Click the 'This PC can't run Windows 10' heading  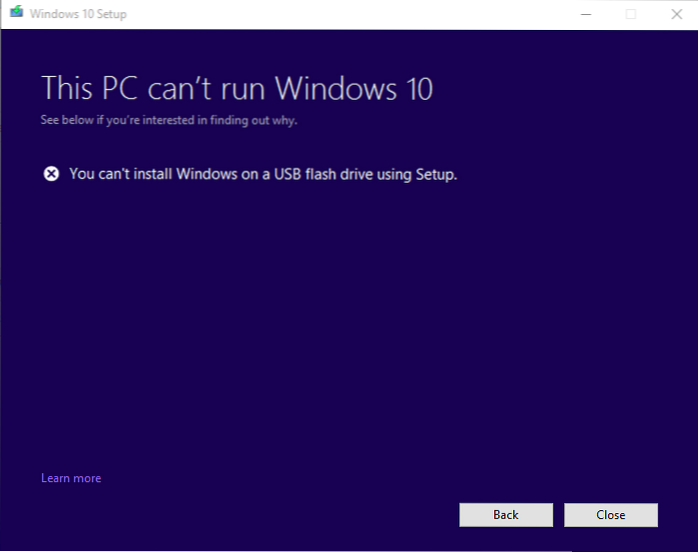237,88
